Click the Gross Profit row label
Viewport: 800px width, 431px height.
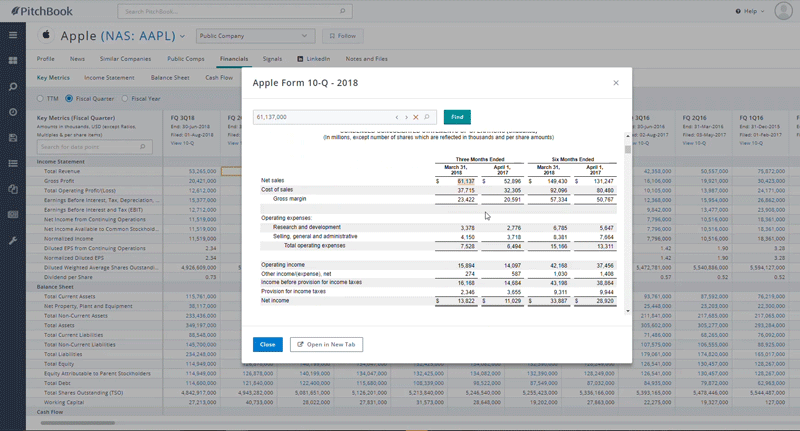[x=59, y=181]
